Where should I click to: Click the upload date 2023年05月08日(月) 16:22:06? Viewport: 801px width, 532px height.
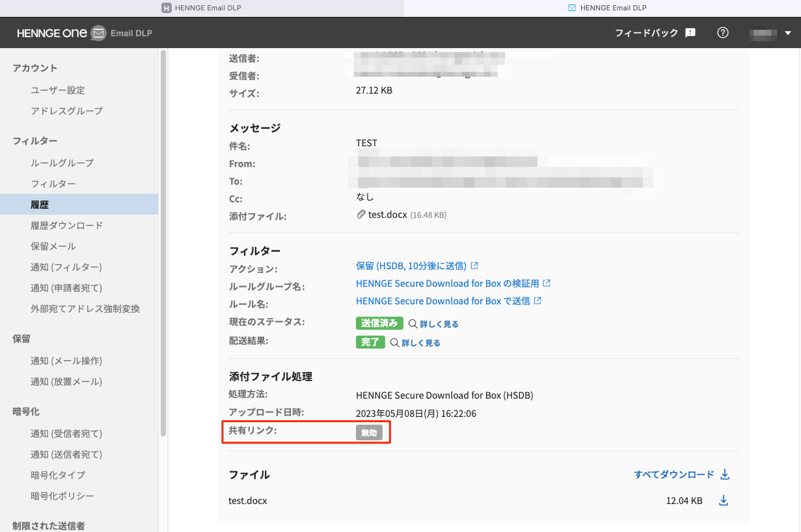[416, 414]
